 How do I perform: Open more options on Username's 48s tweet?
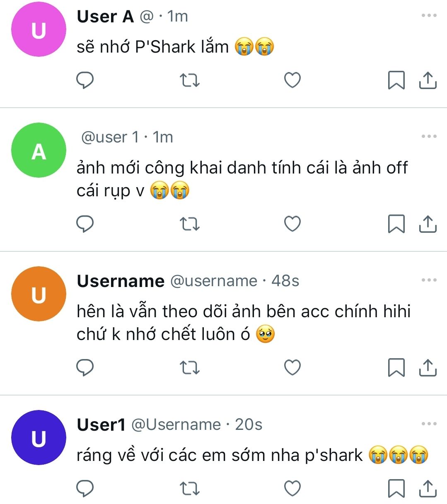[x=429, y=280]
